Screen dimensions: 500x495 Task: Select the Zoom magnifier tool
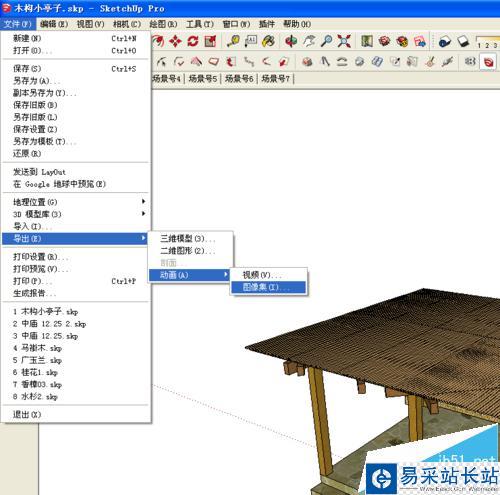pyautogui.click(x=327, y=41)
